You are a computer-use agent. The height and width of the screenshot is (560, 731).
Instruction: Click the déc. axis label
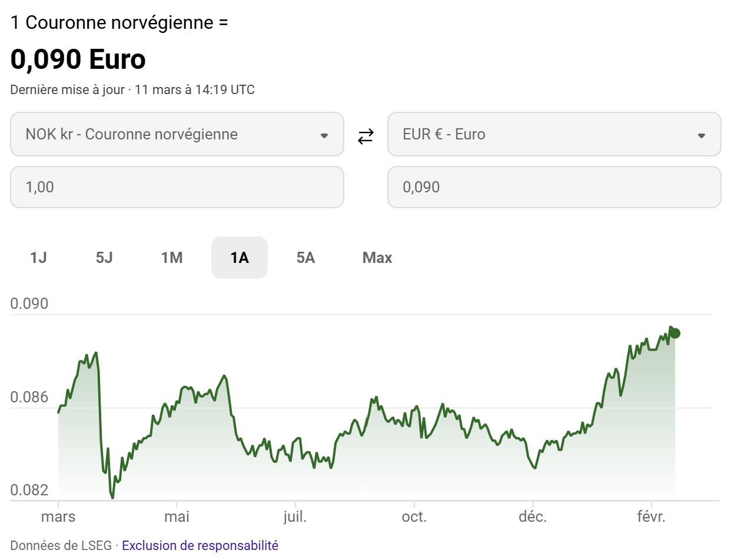click(533, 517)
